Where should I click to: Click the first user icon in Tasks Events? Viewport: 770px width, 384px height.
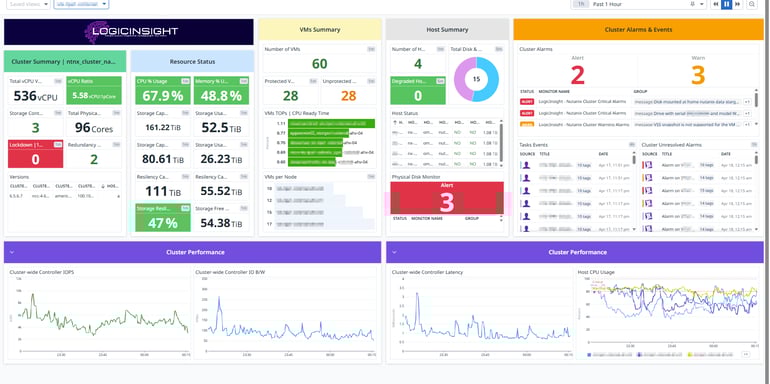pyautogui.click(x=526, y=165)
